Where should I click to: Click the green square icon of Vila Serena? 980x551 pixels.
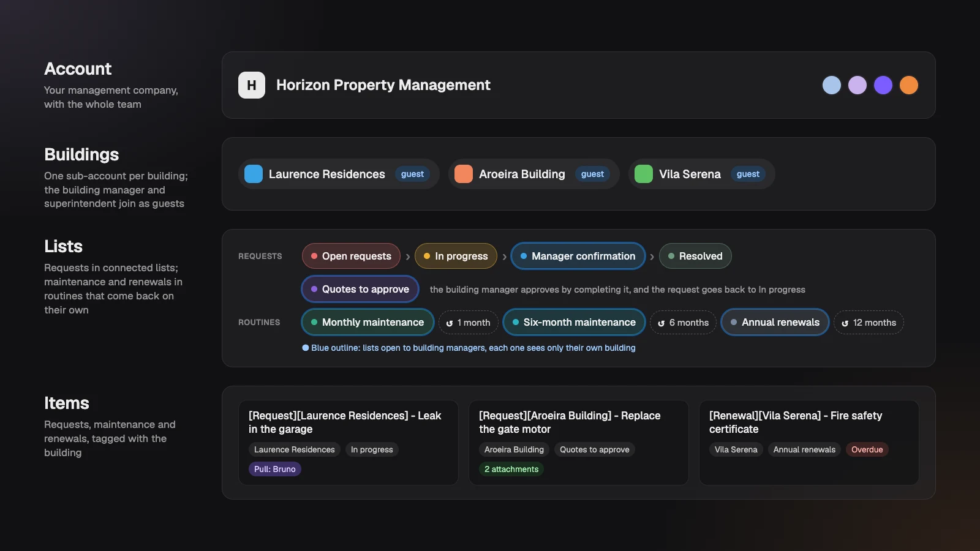(x=644, y=174)
